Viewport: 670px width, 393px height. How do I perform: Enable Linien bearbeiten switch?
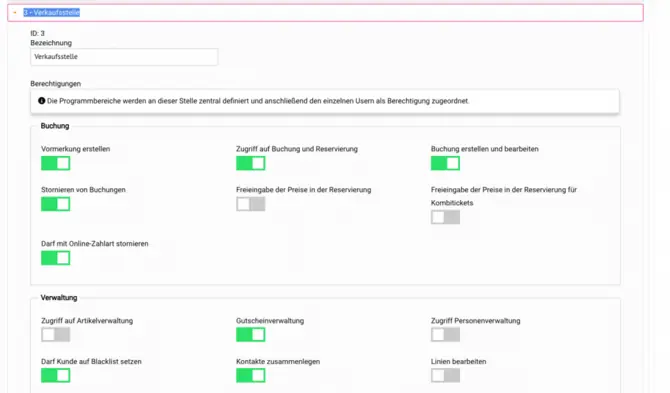click(x=445, y=375)
